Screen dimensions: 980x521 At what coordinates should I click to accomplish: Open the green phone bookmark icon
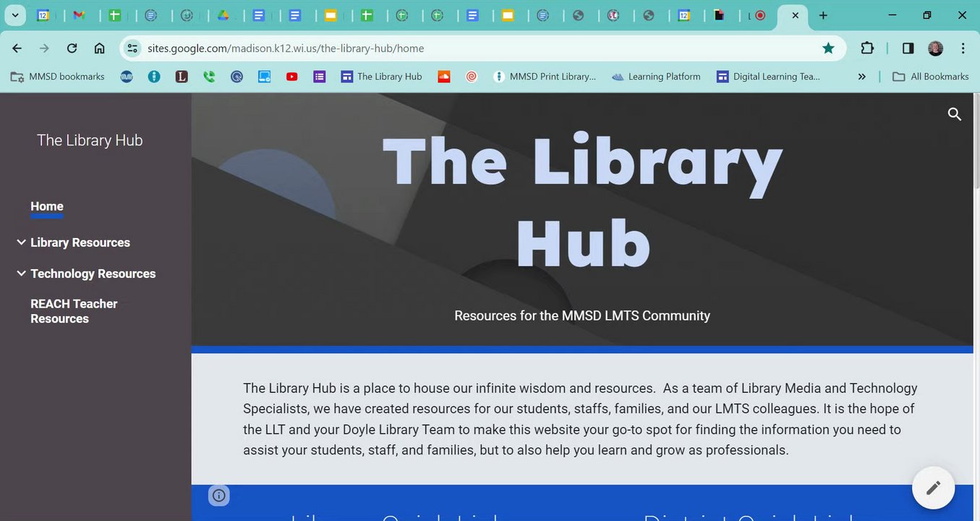[209, 76]
